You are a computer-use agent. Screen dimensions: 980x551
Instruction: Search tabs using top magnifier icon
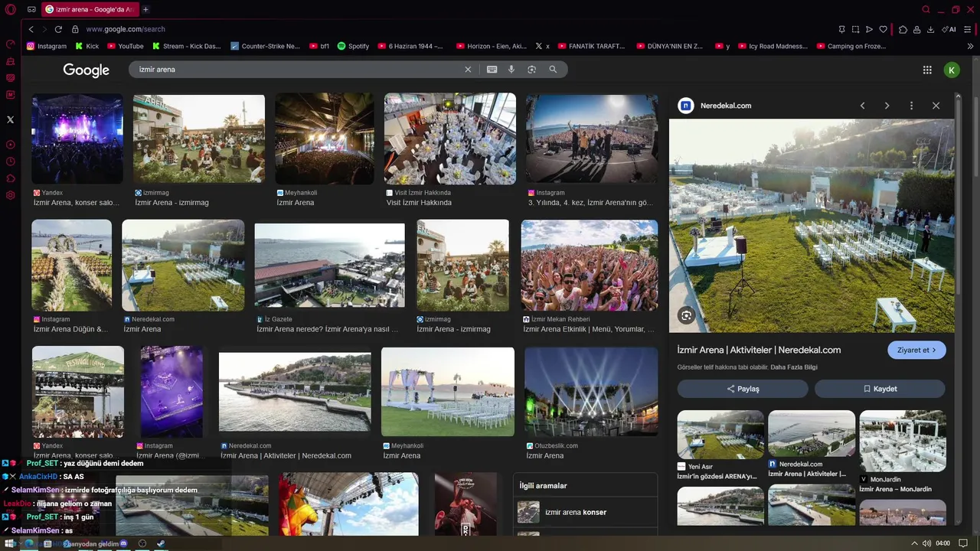click(926, 9)
